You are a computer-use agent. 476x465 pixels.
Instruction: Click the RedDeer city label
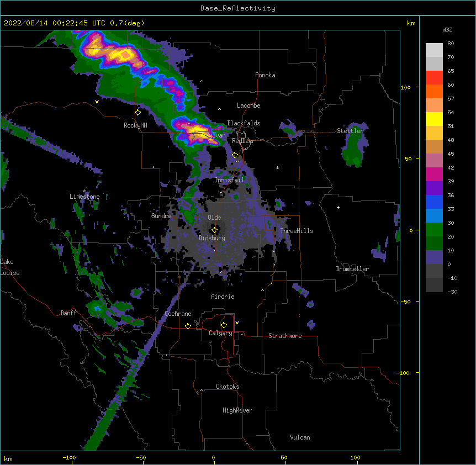tap(243, 141)
